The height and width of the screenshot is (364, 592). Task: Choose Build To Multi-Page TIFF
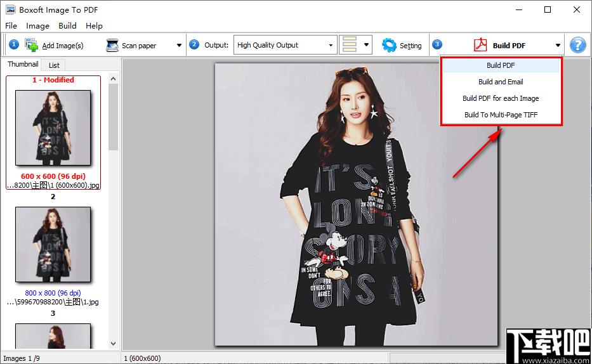click(501, 115)
